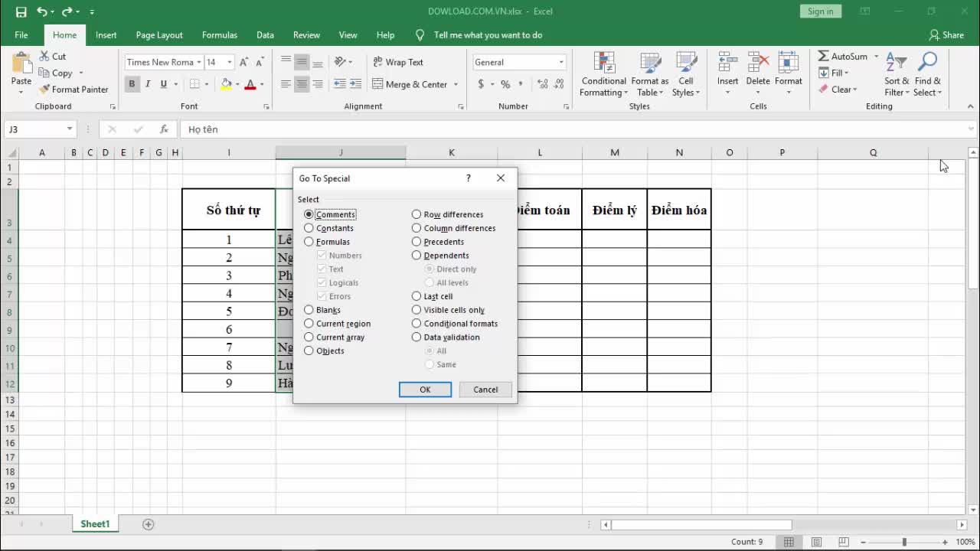
Task: Click Increase Decimal icon
Action: (x=543, y=84)
